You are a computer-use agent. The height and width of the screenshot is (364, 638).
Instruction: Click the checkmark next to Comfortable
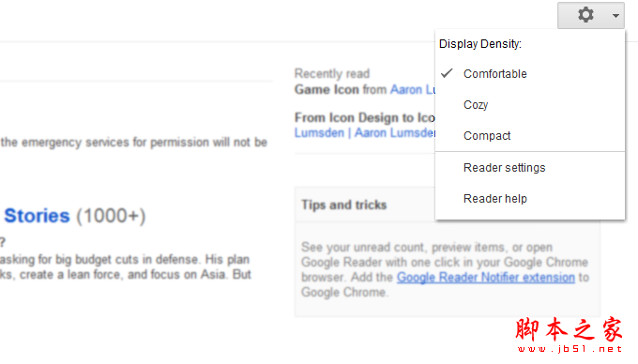click(447, 73)
